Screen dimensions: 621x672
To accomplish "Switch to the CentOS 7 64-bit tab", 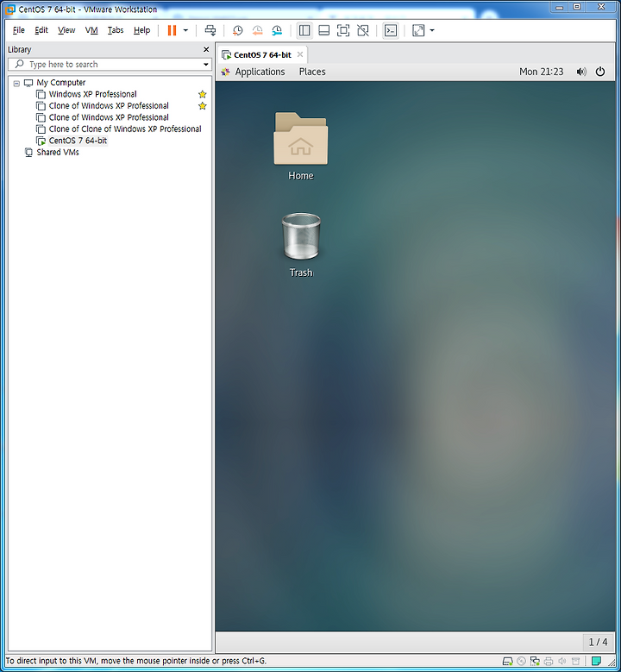I will coord(262,55).
